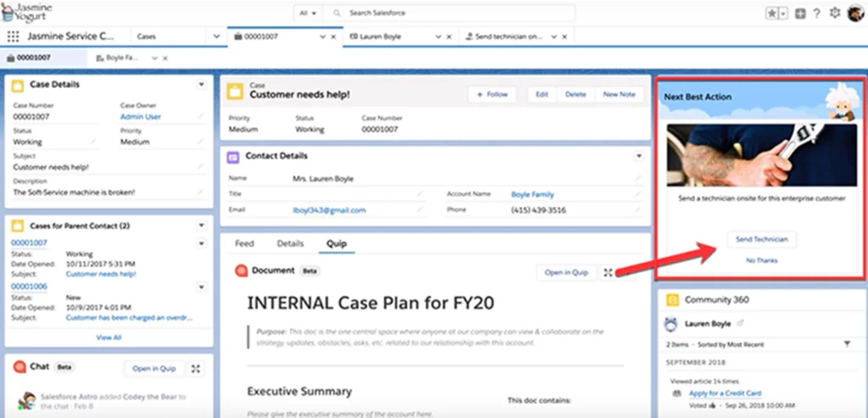Click the Follow button
Image resolution: width=868 pixels, height=418 pixels.
[x=492, y=94]
